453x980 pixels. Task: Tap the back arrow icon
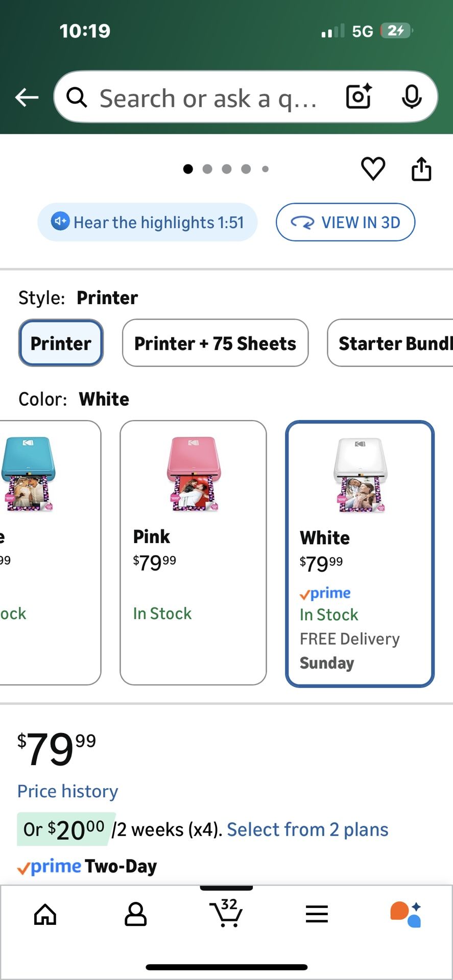(x=27, y=97)
